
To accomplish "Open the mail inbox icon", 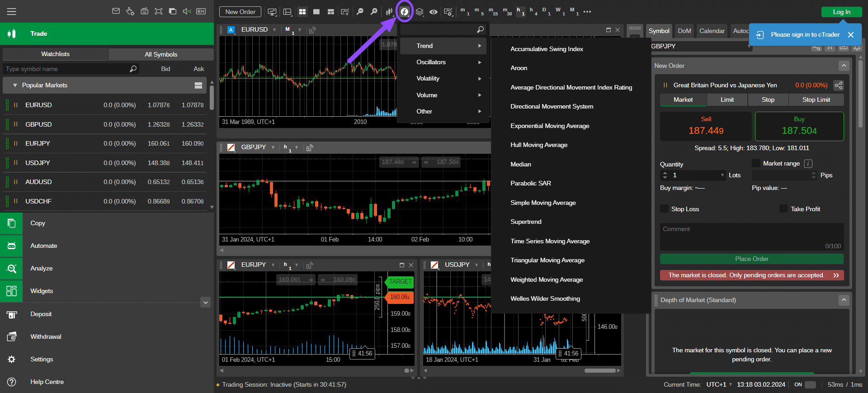I will pos(116,11).
